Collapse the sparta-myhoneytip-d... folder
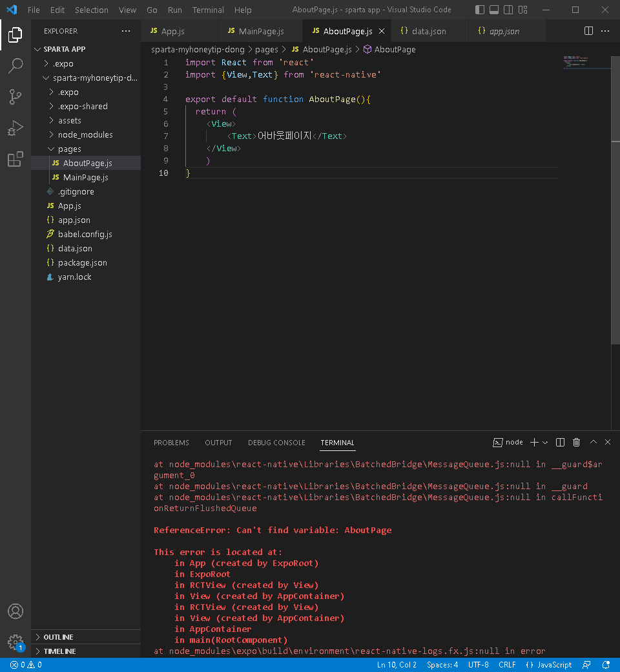The width and height of the screenshot is (620, 672). tap(86, 78)
